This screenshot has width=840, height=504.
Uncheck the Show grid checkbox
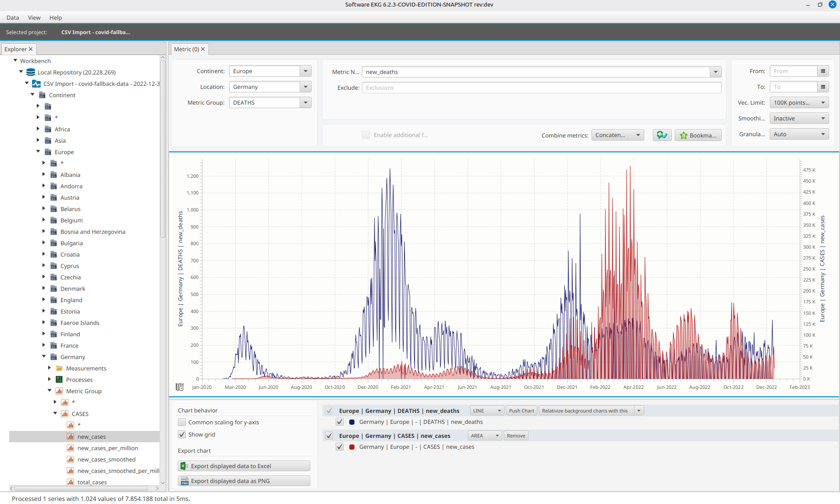[182, 434]
